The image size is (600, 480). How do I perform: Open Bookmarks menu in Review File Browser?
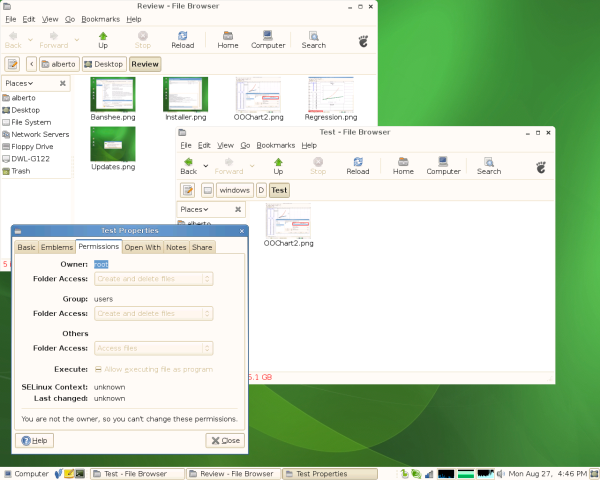point(101,19)
